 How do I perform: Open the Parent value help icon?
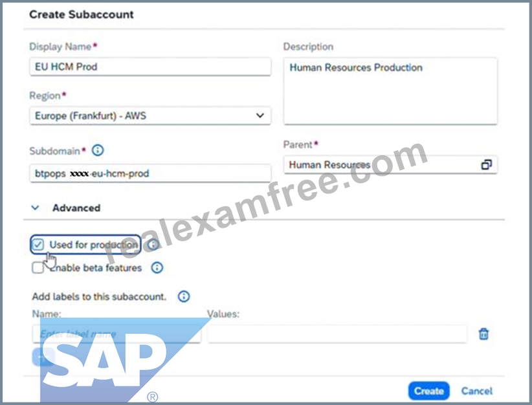(486, 165)
